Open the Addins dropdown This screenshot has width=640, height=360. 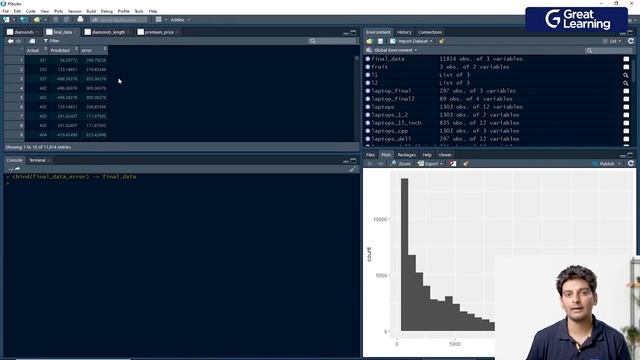pyautogui.click(x=180, y=20)
